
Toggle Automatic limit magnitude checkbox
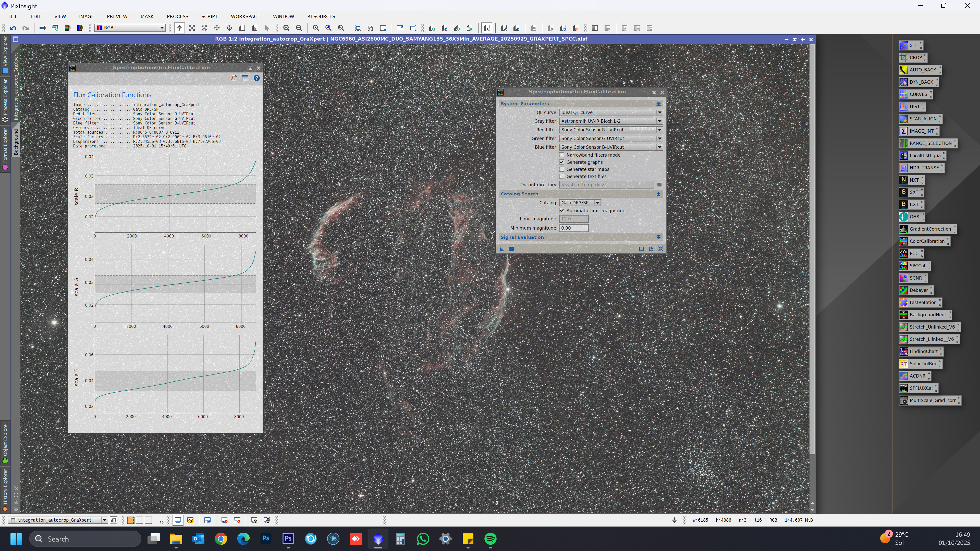click(x=561, y=210)
